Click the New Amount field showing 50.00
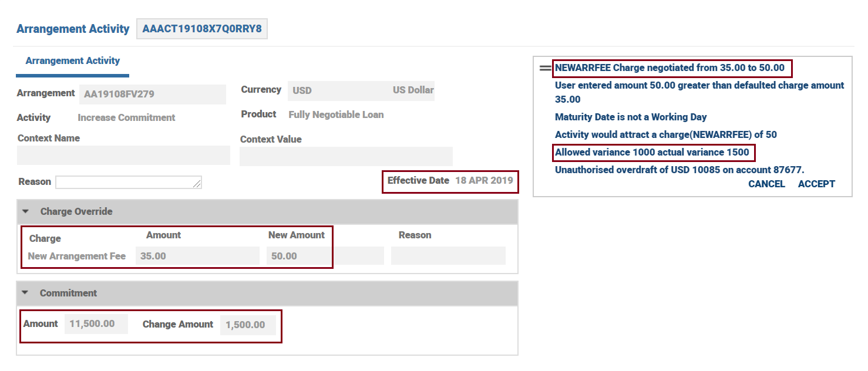The image size is (868, 371). 298,256
